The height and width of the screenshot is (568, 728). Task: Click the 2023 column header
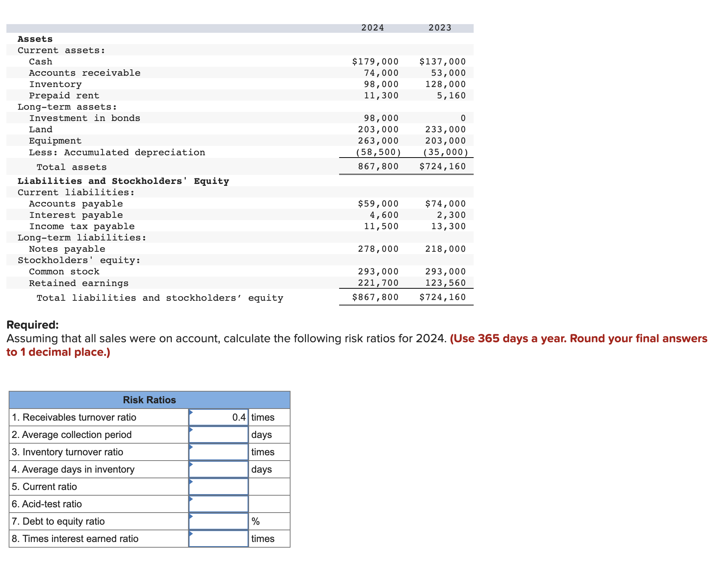pyautogui.click(x=440, y=28)
